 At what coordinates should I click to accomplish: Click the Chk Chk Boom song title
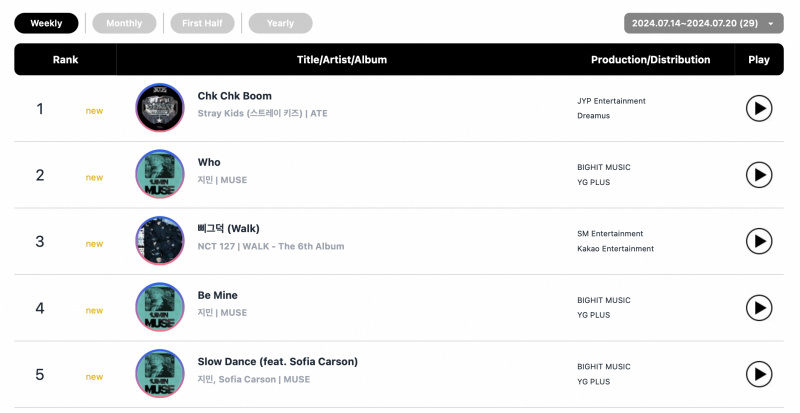(235, 96)
